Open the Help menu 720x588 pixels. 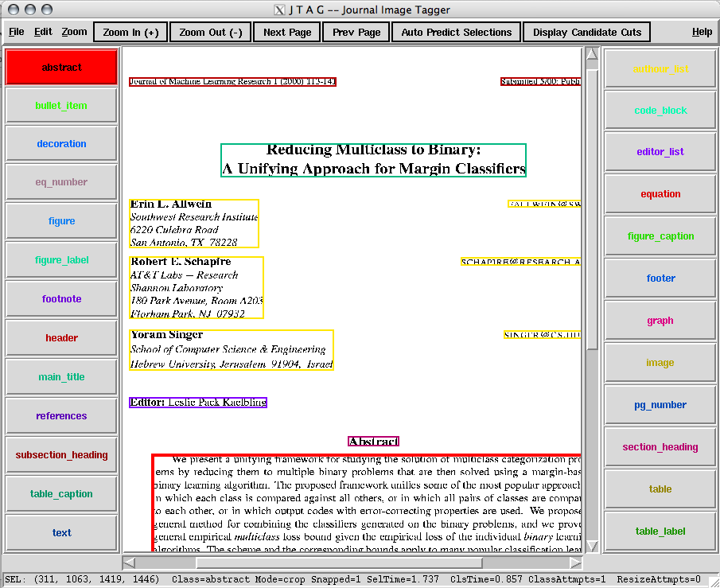click(702, 32)
